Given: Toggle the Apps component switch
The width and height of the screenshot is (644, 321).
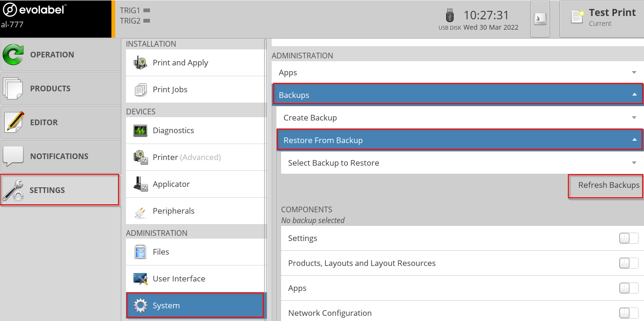Looking at the screenshot, I should click(x=629, y=288).
